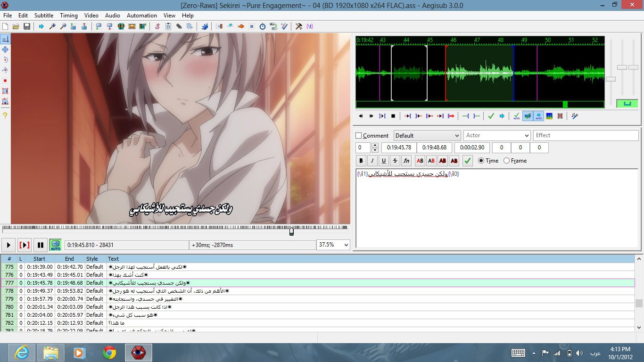Click the Effect input field
This screenshot has width=644, height=362.
586,136
